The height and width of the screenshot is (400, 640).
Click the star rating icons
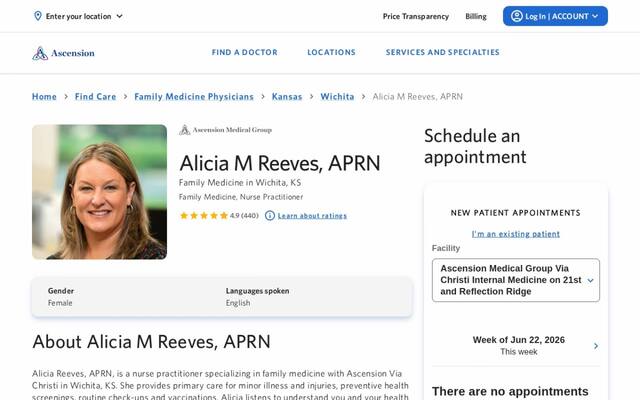click(204, 216)
